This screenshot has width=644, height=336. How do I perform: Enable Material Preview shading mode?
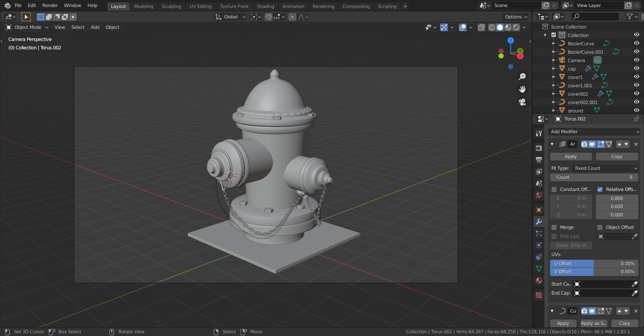pyautogui.click(x=508, y=27)
